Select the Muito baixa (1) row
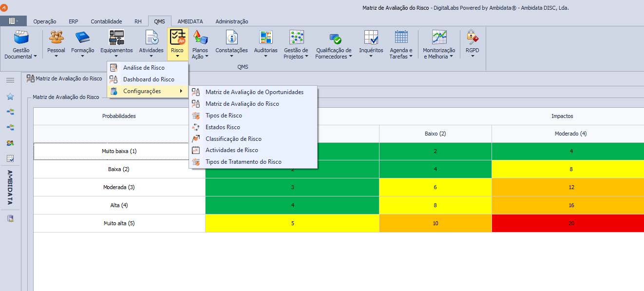The image size is (644, 291). (x=119, y=151)
